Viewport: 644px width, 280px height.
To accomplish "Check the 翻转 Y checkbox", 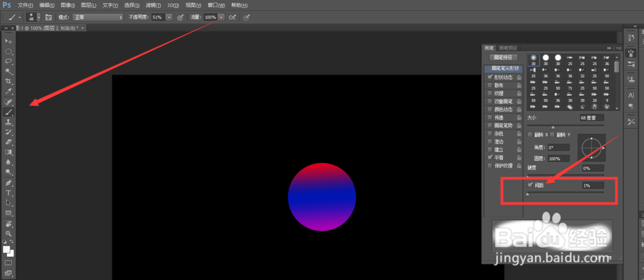I will (553, 135).
